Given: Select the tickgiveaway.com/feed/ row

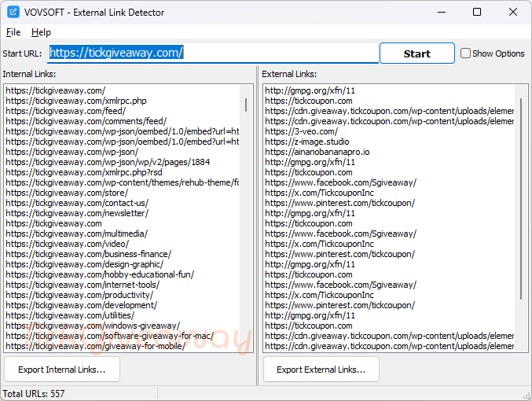Looking at the screenshot, I should pyautogui.click(x=122, y=111).
